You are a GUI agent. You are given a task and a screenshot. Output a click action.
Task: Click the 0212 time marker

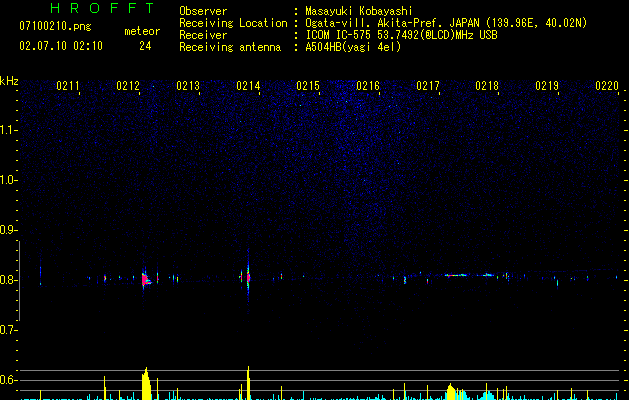(128, 85)
